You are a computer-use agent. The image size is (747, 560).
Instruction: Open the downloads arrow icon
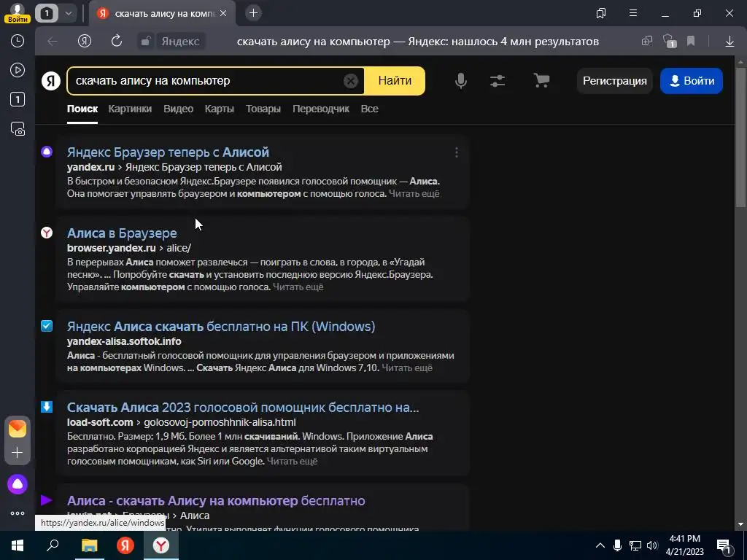coord(729,42)
